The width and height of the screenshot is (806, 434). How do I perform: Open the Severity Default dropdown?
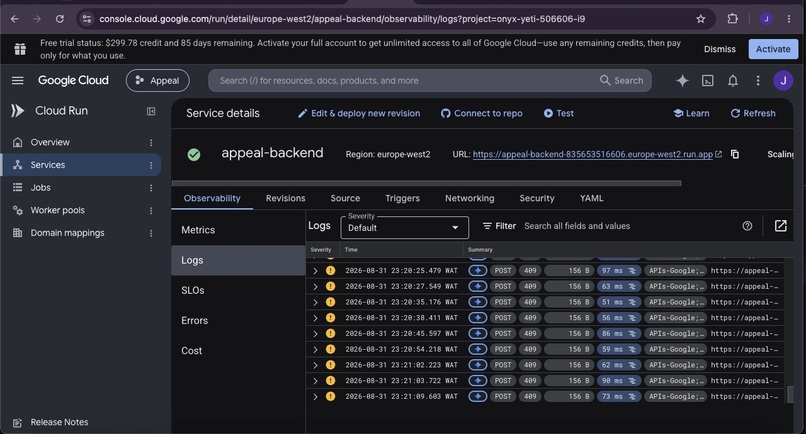404,227
